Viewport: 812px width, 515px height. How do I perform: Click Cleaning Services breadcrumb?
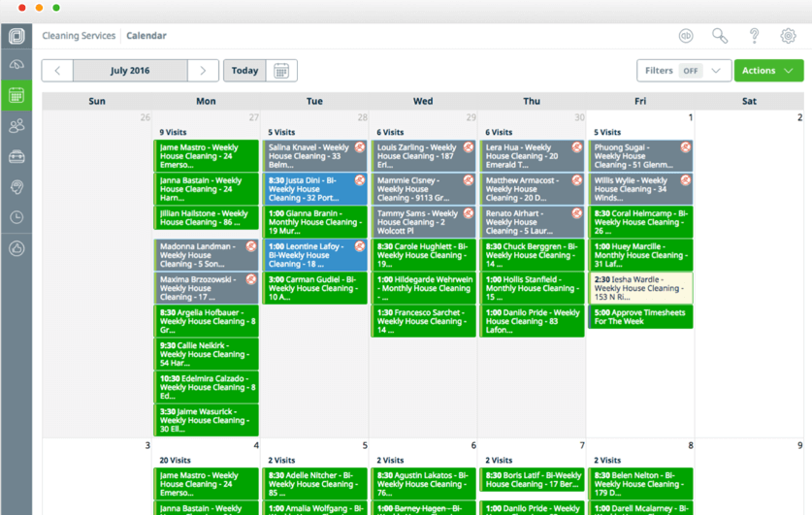79,36
